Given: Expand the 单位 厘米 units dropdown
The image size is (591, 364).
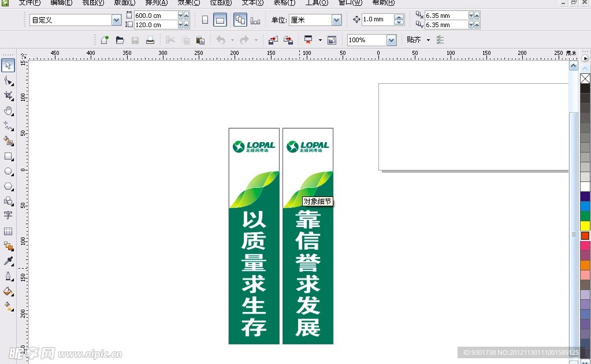Looking at the screenshot, I should [x=337, y=20].
